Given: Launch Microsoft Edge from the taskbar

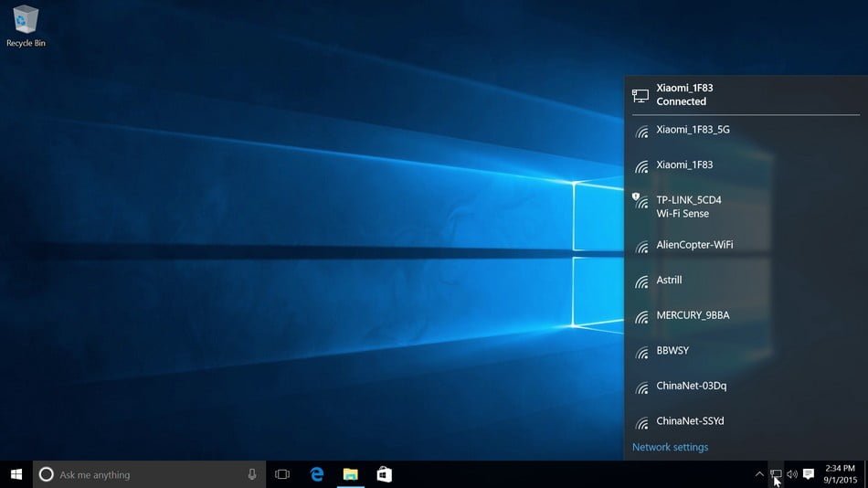Looking at the screenshot, I should point(317,474).
